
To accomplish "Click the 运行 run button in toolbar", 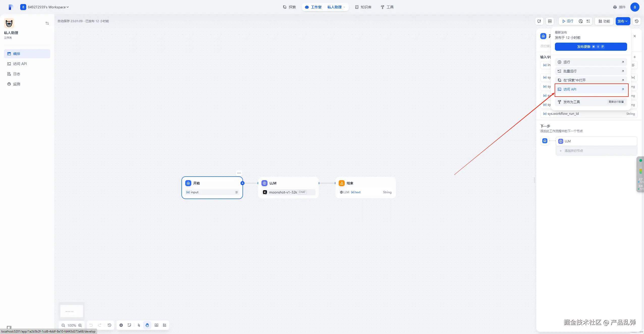I will (x=568, y=21).
